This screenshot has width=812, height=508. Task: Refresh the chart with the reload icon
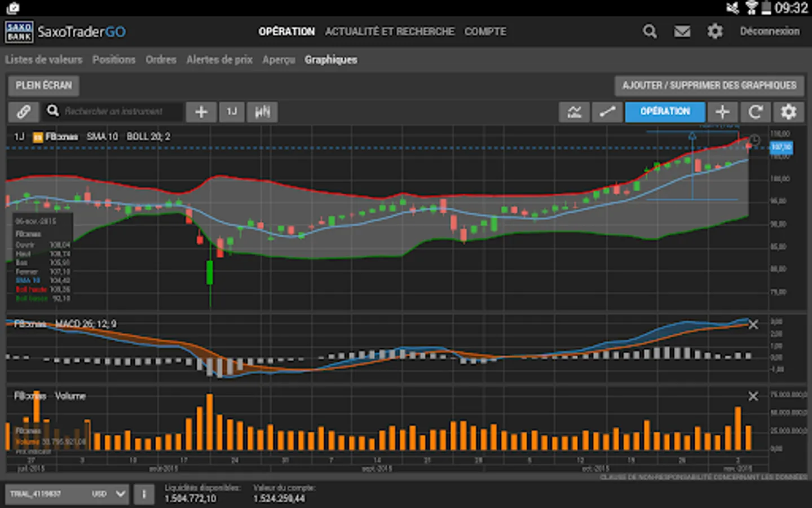click(x=756, y=112)
